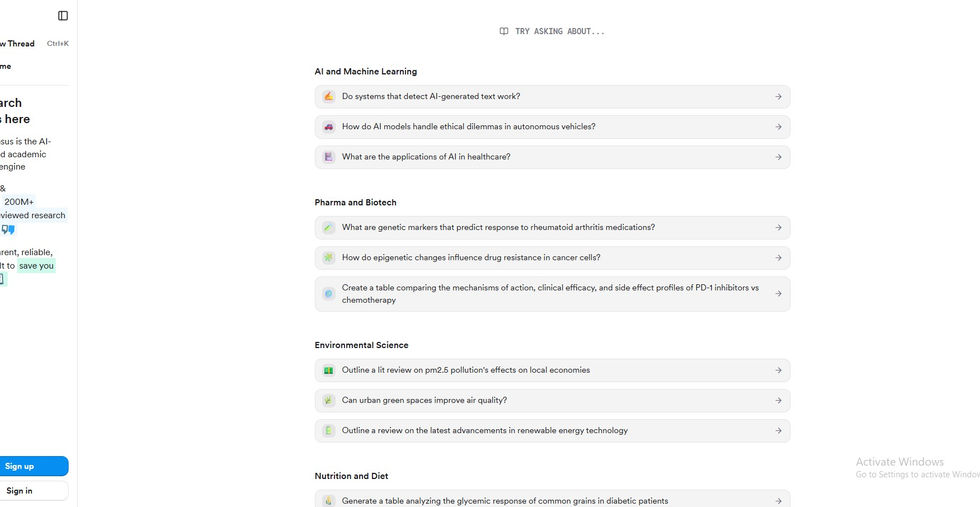Click the money icon on pm2.5 pollution question
Image resolution: width=980 pixels, height=507 pixels.
[x=328, y=371]
